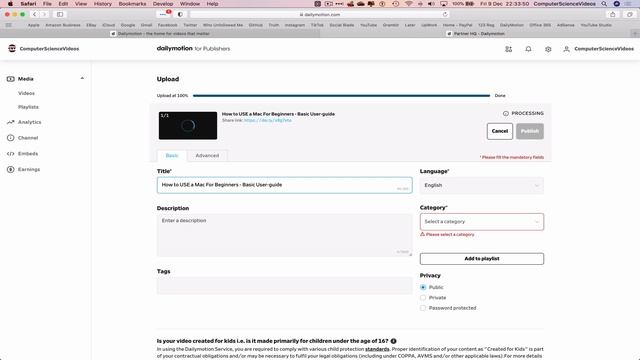Switch to the Partner HQ browser tab
The image size is (640, 360).
(x=476, y=33)
